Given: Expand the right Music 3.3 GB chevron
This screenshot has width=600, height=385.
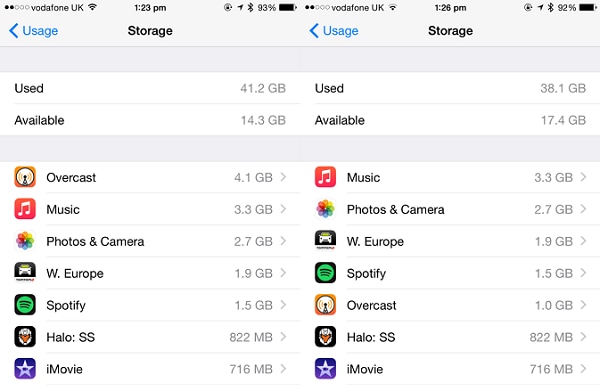Looking at the screenshot, I should 584,177.
